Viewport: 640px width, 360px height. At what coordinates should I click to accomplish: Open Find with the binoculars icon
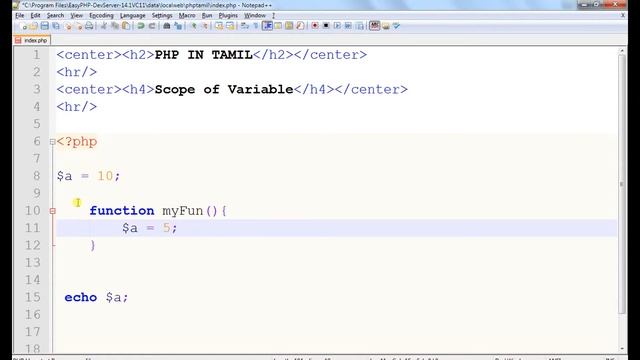tap(167, 26)
